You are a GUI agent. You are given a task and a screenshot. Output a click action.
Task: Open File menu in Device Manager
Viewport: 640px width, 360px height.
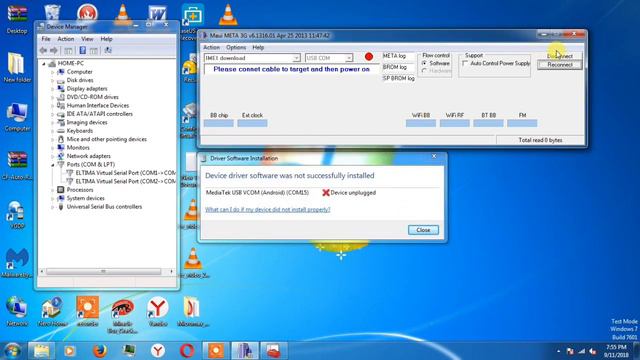pos(46,39)
